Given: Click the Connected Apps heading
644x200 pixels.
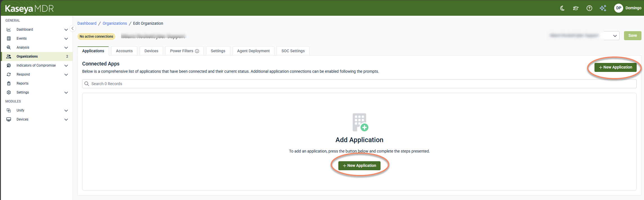Looking at the screenshot, I should point(101,64).
